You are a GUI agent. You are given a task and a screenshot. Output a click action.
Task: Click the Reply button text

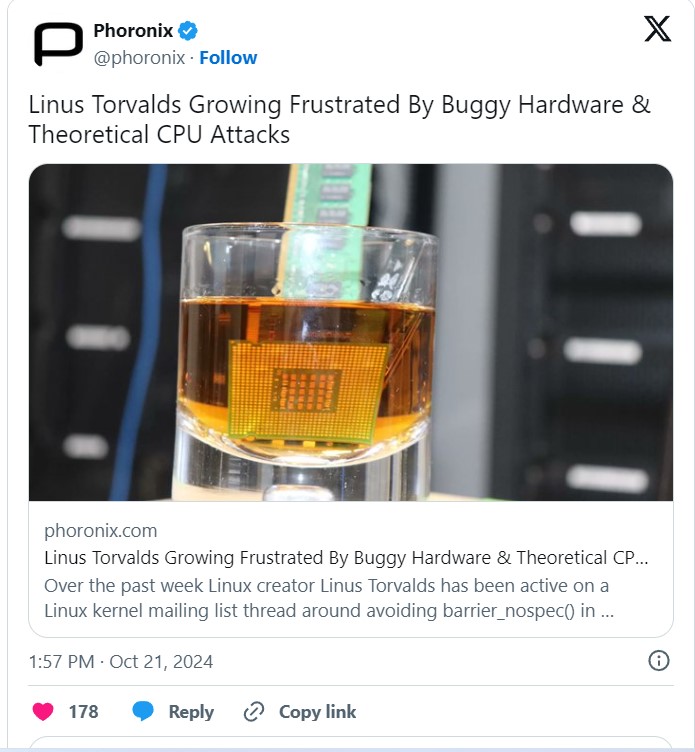pos(191,712)
